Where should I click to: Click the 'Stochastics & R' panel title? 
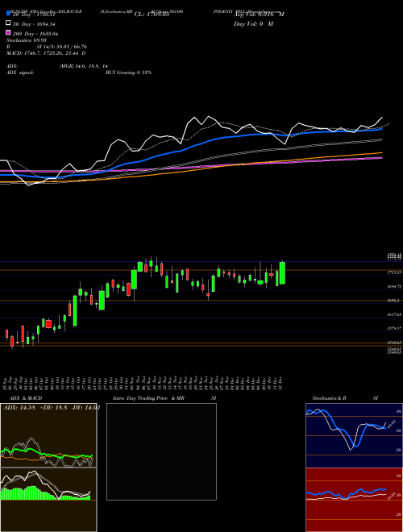(x=329, y=398)
